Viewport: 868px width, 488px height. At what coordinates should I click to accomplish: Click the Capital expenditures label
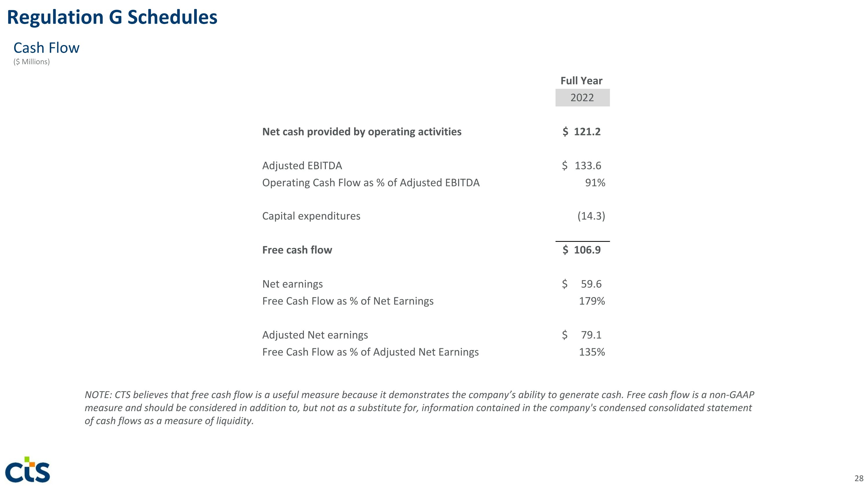pyautogui.click(x=311, y=216)
